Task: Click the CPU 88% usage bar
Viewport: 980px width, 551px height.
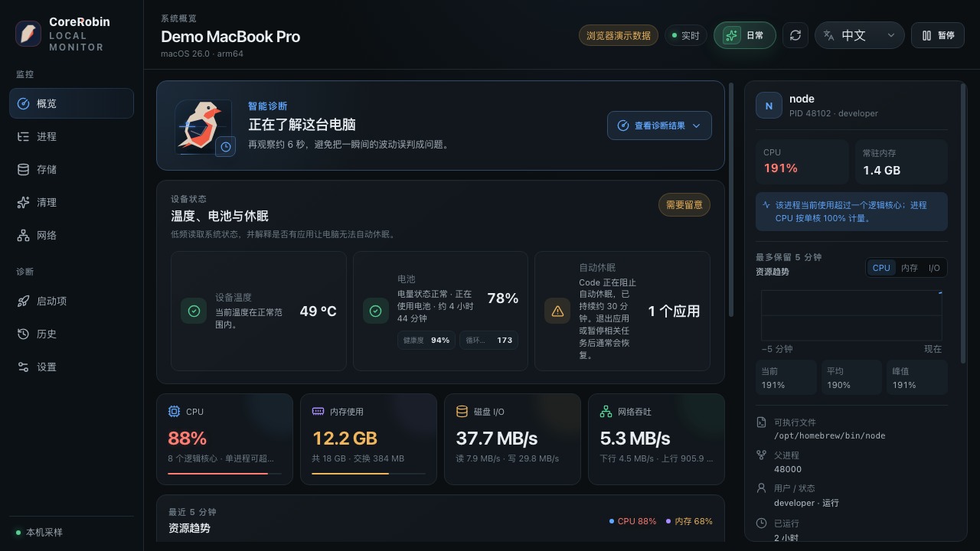Action: [x=224, y=474]
